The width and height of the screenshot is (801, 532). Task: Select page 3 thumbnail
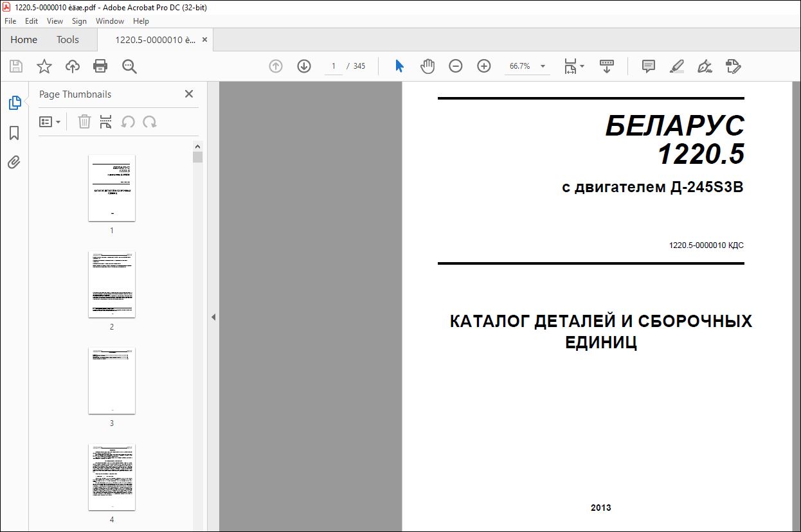(x=112, y=380)
